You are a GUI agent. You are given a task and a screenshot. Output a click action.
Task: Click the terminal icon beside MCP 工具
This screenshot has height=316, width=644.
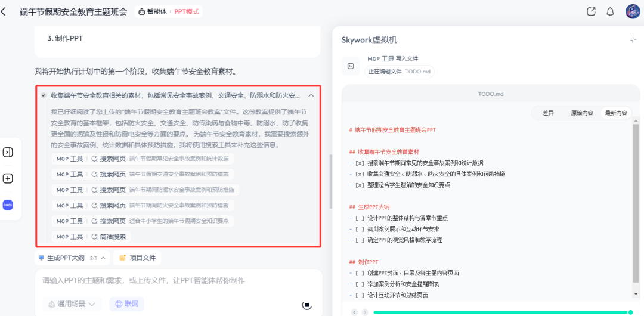pos(351,66)
